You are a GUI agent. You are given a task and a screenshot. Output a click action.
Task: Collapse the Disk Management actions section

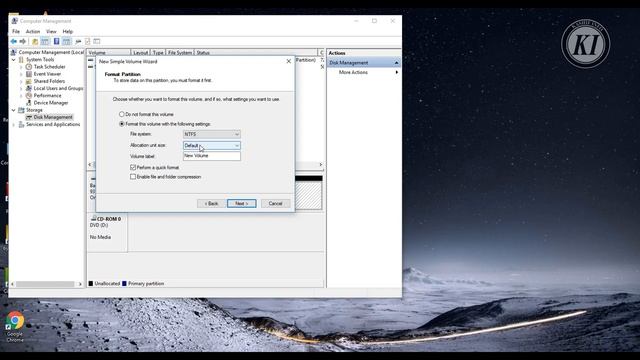[396, 62]
